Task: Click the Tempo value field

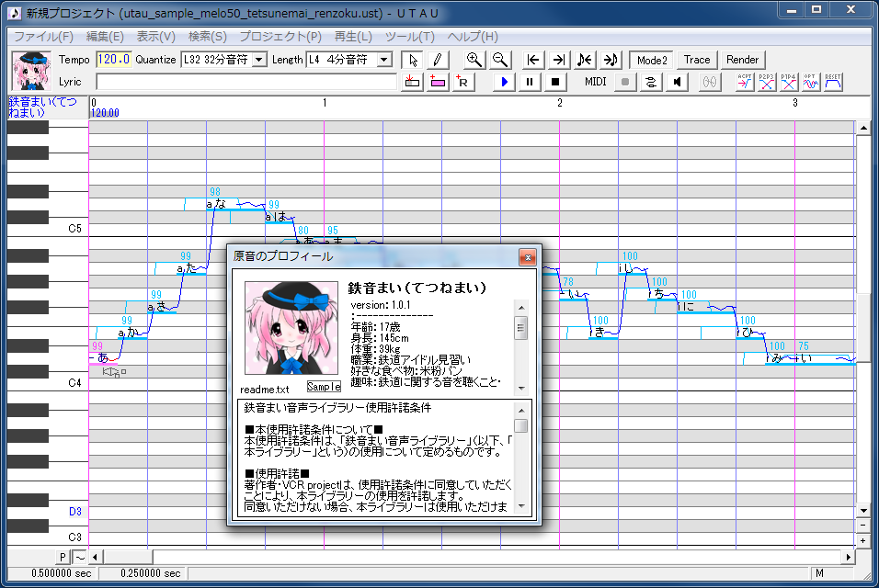Action: [x=114, y=60]
